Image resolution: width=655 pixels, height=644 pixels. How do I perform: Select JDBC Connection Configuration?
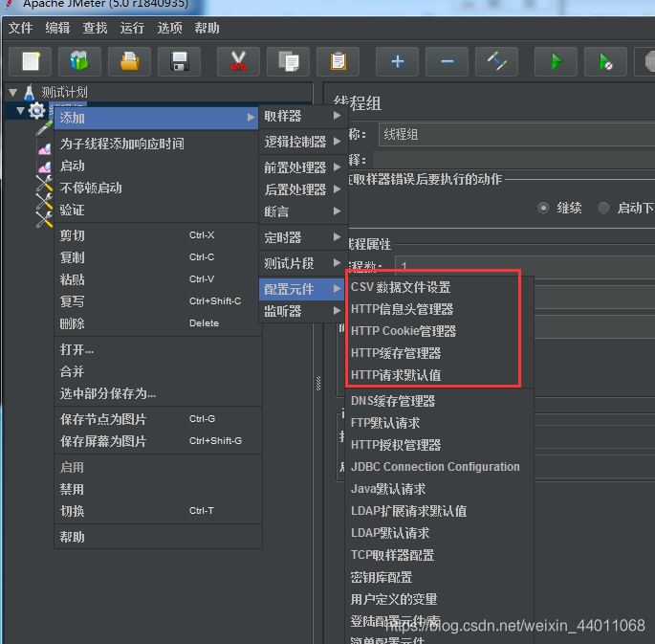pyautogui.click(x=440, y=467)
